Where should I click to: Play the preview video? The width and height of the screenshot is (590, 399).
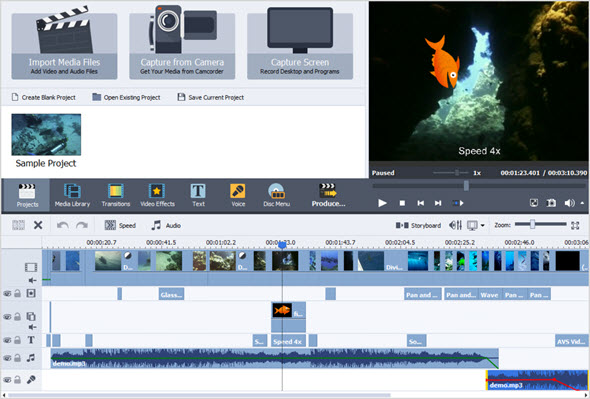[382, 203]
